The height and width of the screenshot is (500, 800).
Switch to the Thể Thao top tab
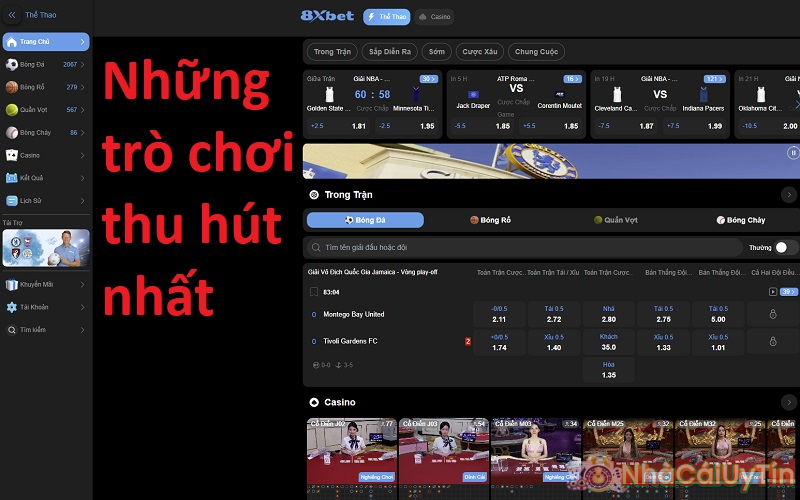click(387, 17)
